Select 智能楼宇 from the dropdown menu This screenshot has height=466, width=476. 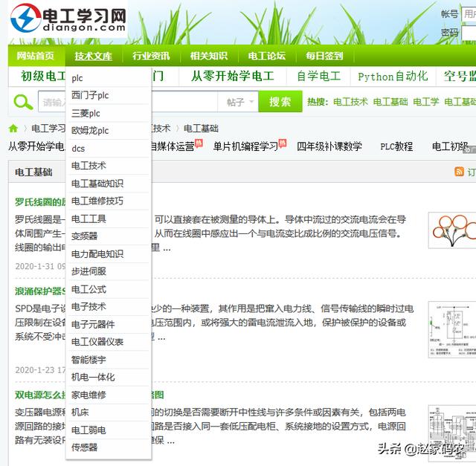[109, 360]
